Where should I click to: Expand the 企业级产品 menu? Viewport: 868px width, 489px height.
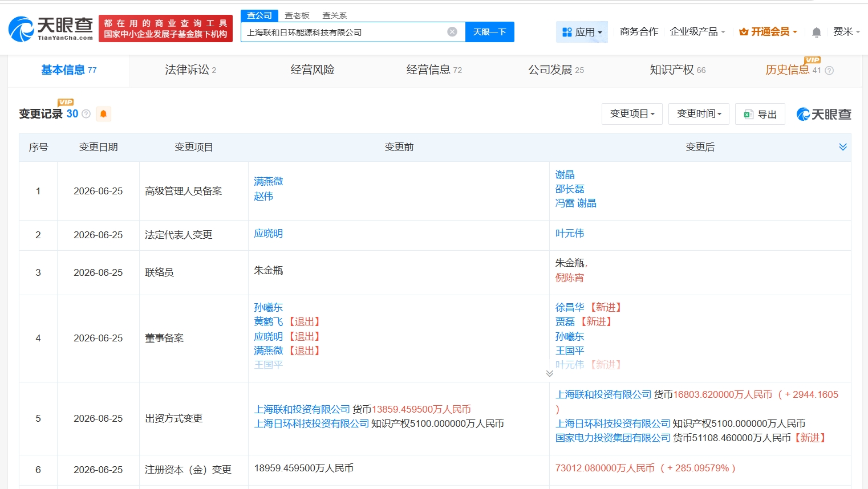(x=697, y=32)
